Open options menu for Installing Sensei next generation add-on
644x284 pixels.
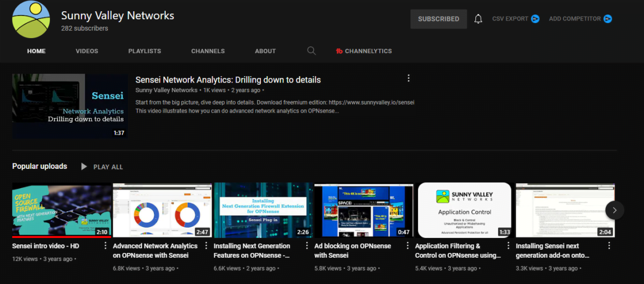pos(609,246)
